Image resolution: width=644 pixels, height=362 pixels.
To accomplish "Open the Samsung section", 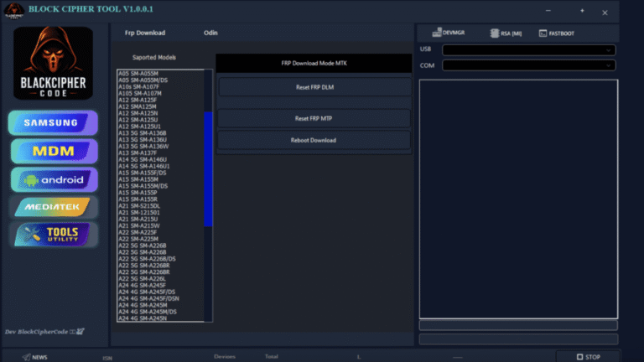I will [x=53, y=122].
